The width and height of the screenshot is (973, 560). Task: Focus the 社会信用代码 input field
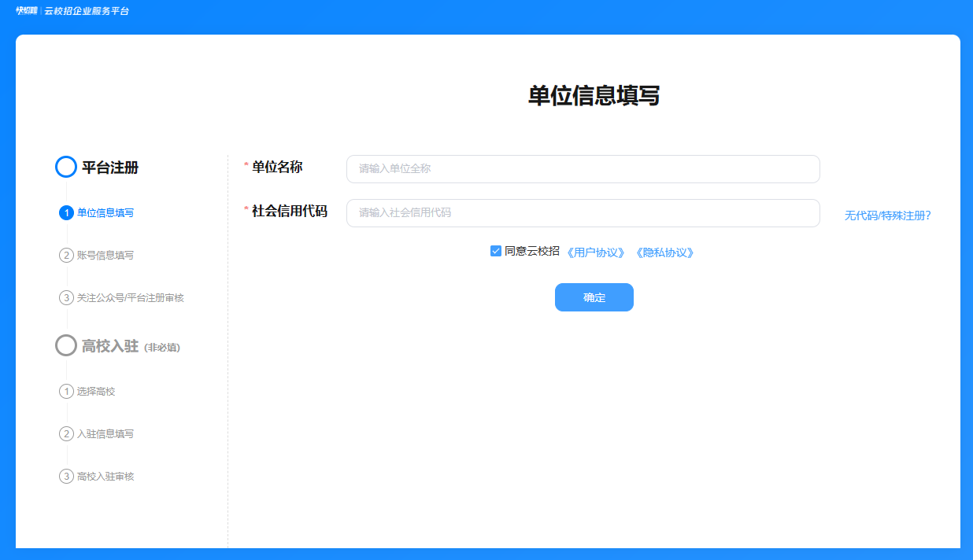click(x=583, y=212)
